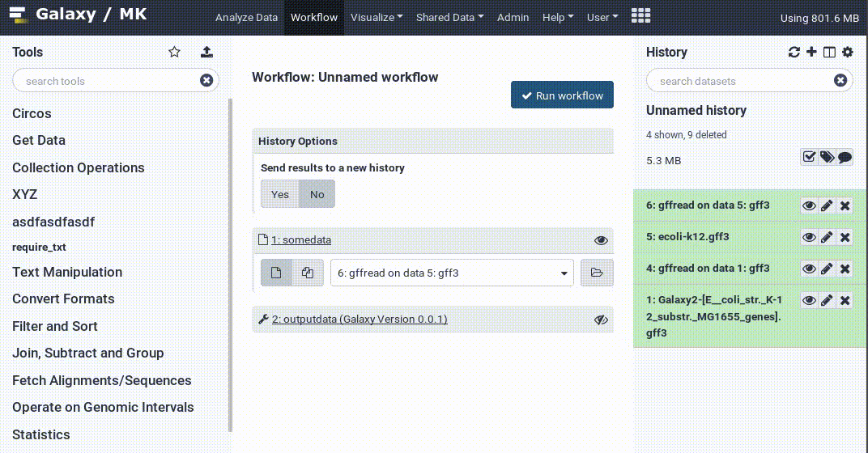Click the Run workflow button
This screenshot has width=868, height=453.
(x=562, y=95)
